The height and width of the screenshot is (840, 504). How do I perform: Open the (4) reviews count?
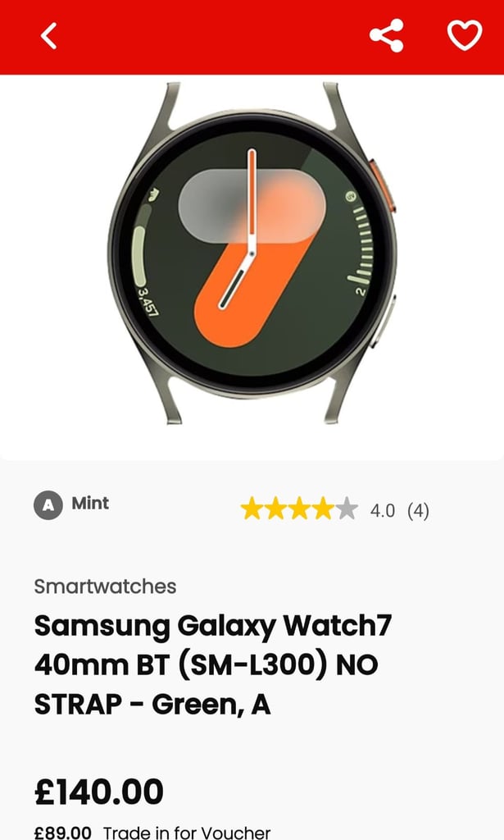[x=418, y=510]
